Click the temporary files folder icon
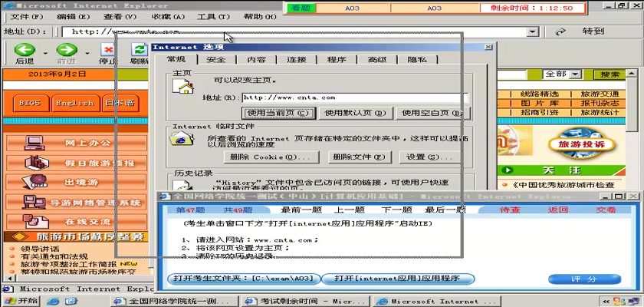Image resolution: width=644 pixels, height=307 pixels. (x=182, y=139)
